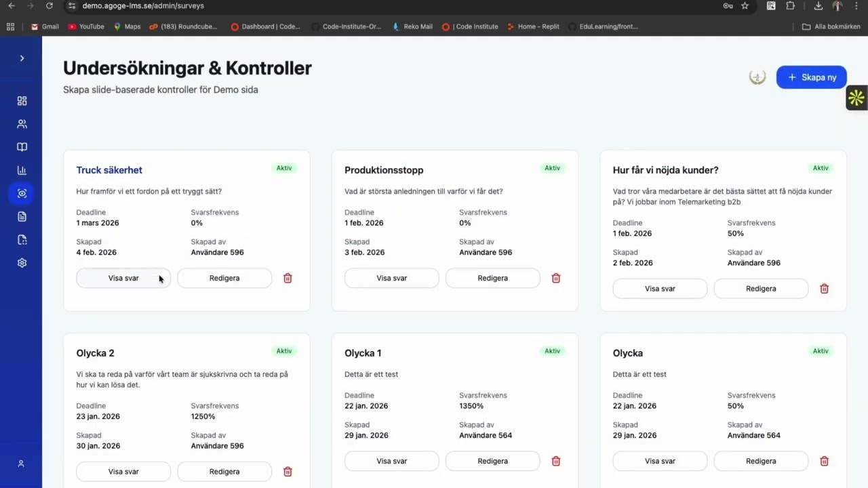Open the browser apps grid icon
The width and height of the screenshot is (868, 488).
click(x=10, y=26)
